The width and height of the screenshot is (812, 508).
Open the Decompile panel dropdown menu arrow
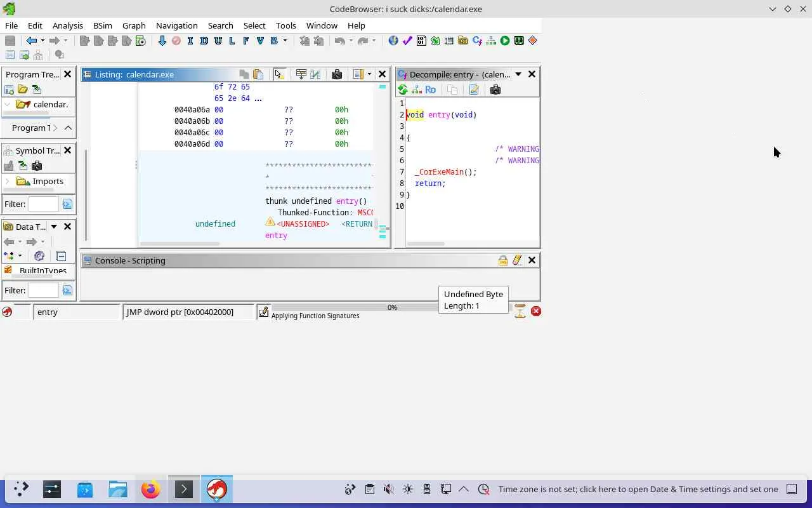pos(518,74)
